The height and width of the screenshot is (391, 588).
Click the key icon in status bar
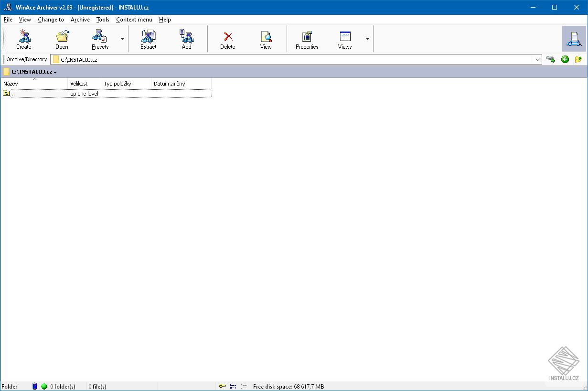[x=223, y=386]
